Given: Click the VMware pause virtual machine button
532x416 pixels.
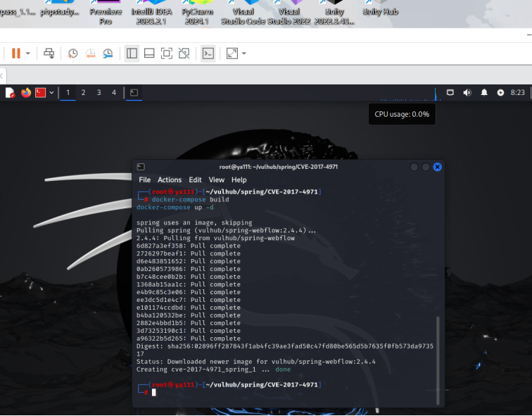Looking at the screenshot, I should (15, 53).
